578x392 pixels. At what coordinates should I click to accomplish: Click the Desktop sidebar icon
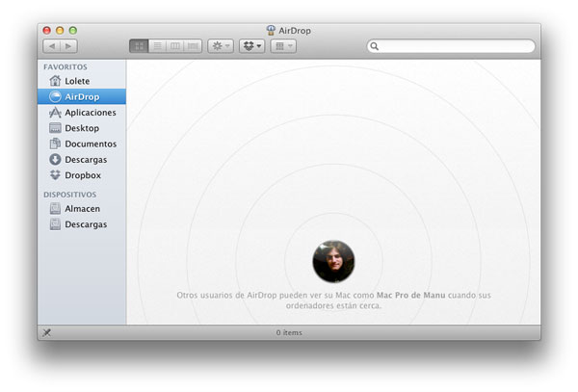(55, 128)
